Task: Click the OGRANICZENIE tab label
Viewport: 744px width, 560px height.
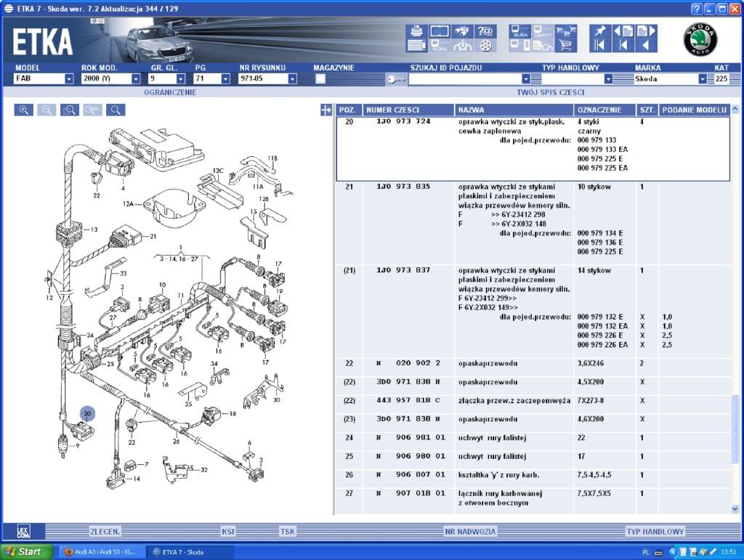Action: tap(170, 92)
